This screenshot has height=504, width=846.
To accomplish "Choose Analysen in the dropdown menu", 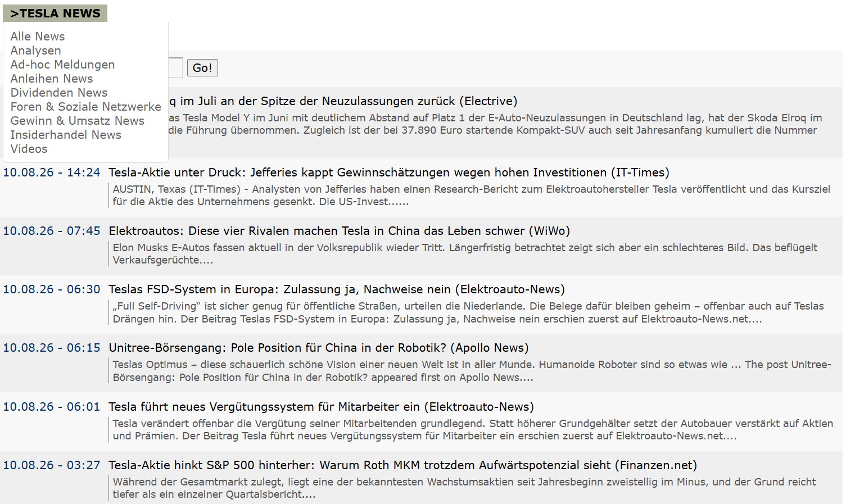I will [x=35, y=51].
